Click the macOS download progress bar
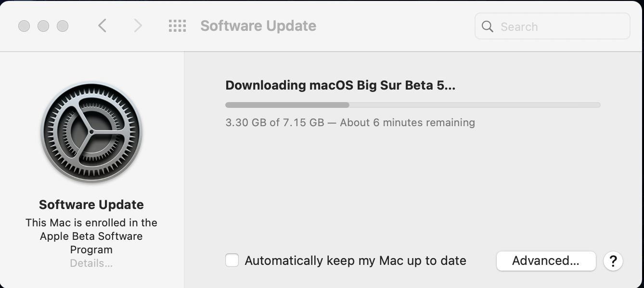The height and width of the screenshot is (288, 644). [412, 105]
